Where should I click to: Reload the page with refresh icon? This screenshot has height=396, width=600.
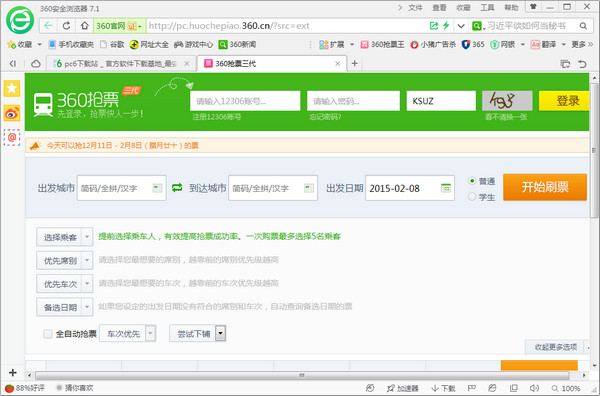coord(66,26)
